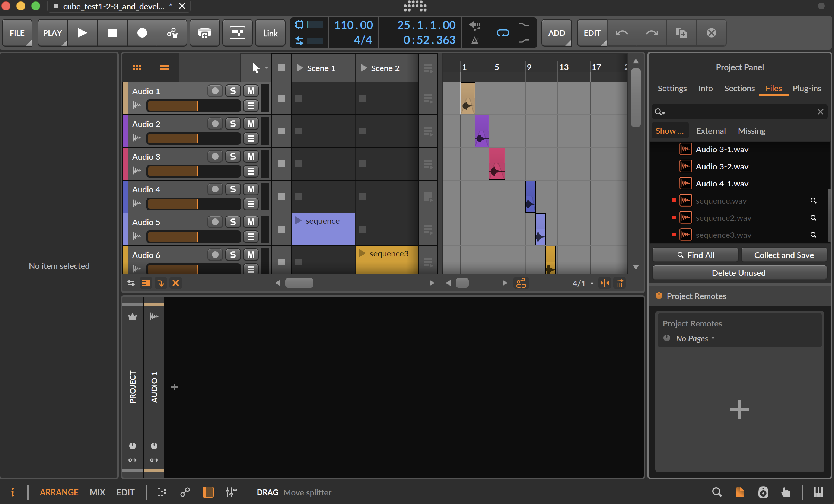Open the mixer panel icon in the footer
The width and height of the screenshot is (834, 504).
(x=231, y=492)
